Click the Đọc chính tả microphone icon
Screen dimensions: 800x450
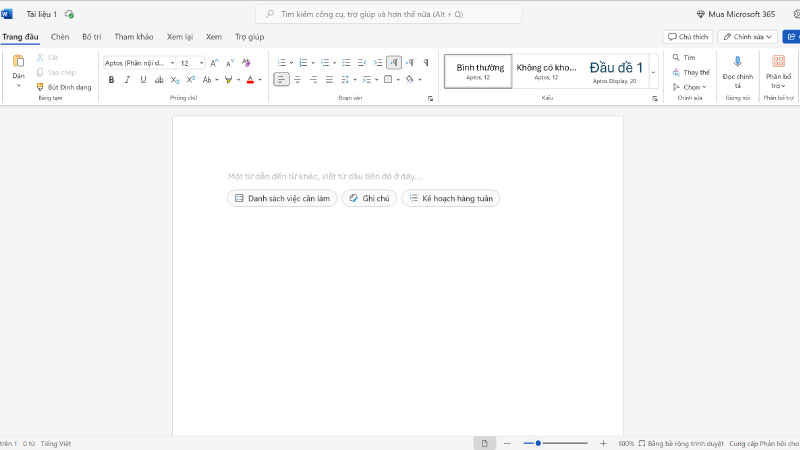click(x=737, y=62)
